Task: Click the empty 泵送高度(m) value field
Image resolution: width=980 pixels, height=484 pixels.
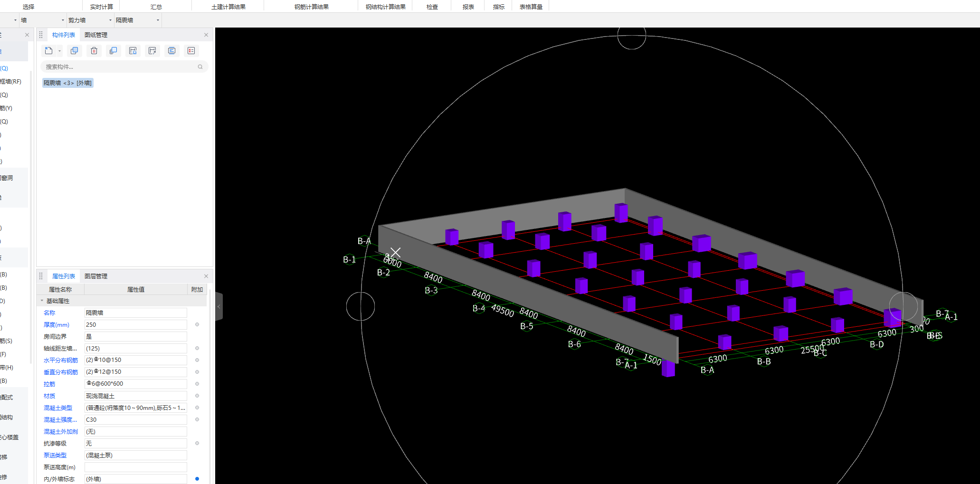Action: click(135, 467)
